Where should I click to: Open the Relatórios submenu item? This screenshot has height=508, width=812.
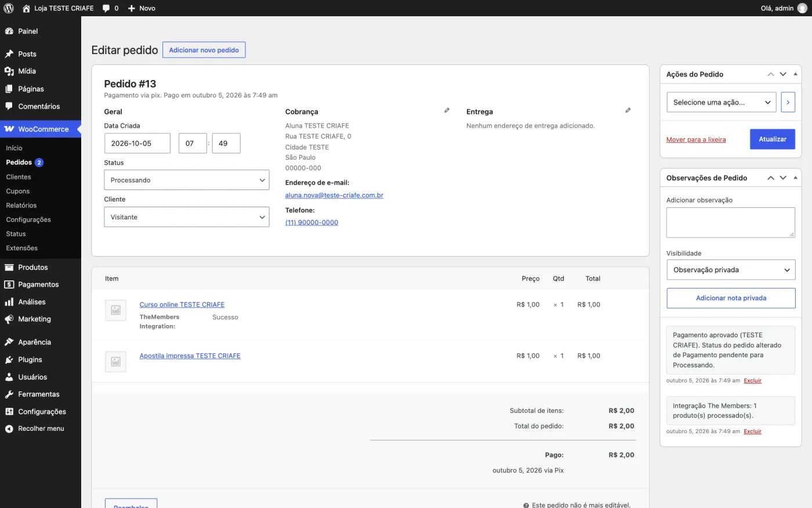click(21, 206)
